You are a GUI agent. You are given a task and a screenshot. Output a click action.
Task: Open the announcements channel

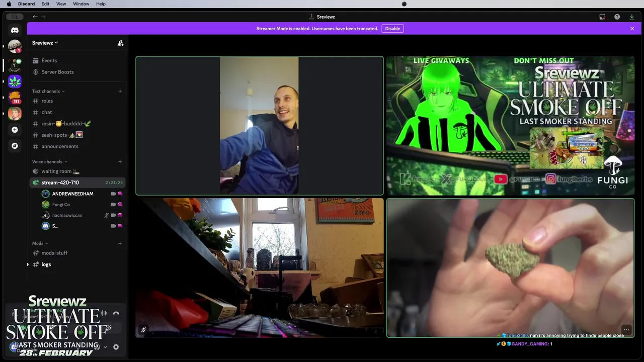click(77, 146)
